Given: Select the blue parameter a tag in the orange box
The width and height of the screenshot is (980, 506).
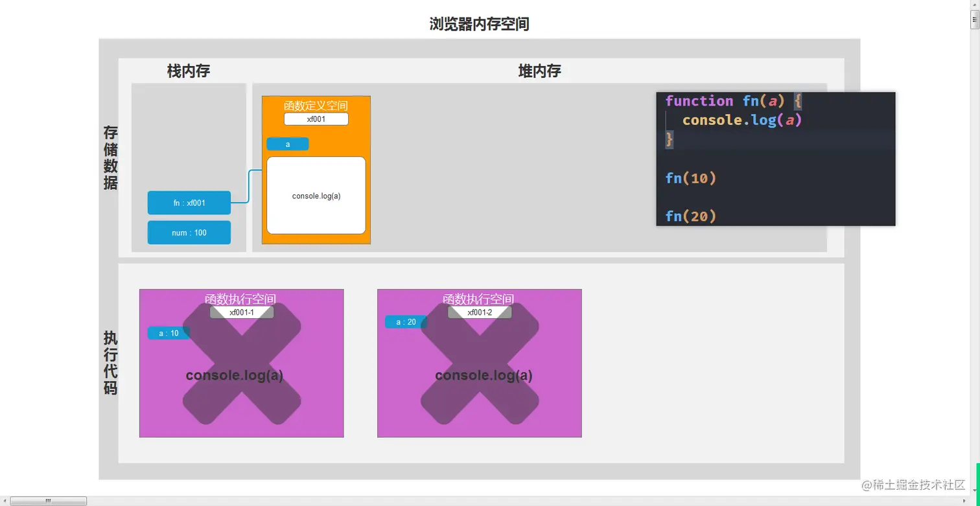Looking at the screenshot, I should click(x=288, y=144).
